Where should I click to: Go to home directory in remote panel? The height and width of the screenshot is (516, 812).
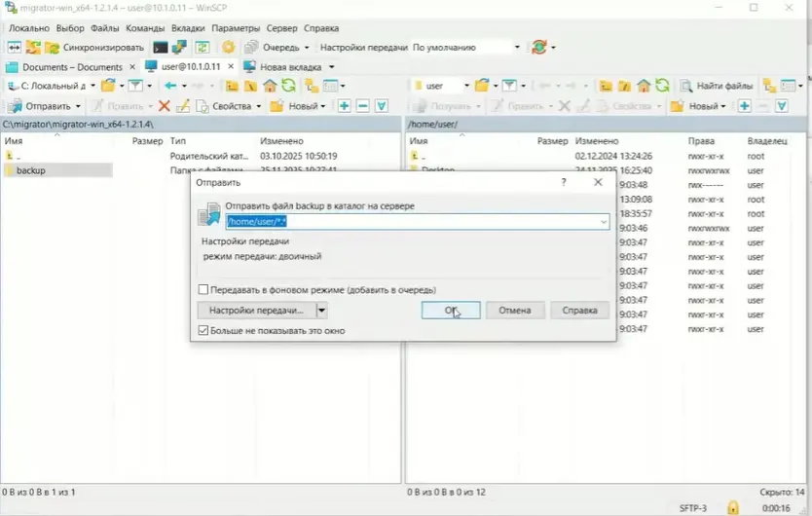(644, 86)
